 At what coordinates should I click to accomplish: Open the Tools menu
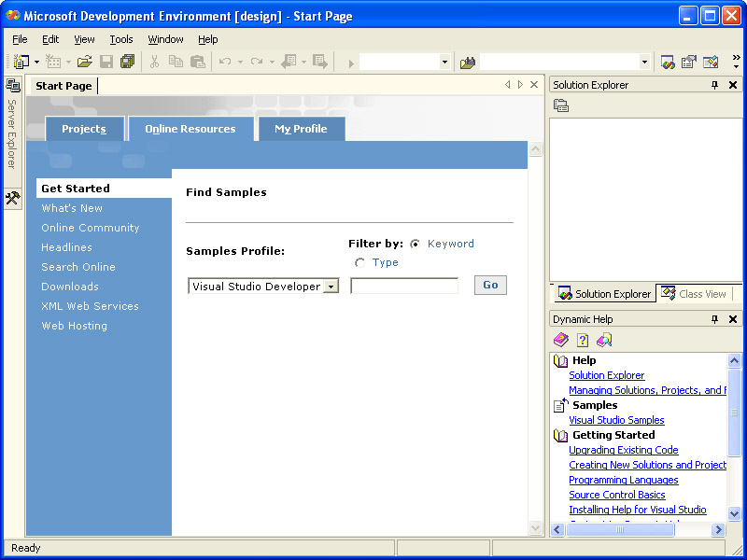[121, 39]
